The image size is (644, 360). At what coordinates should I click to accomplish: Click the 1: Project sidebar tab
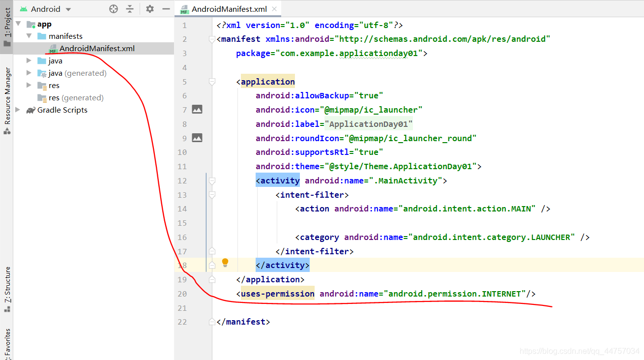click(x=6, y=20)
